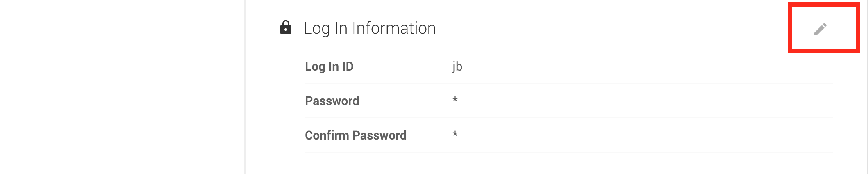Click the padlock icon beside the heading
This screenshot has width=868, height=174.
(x=286, y=27)
